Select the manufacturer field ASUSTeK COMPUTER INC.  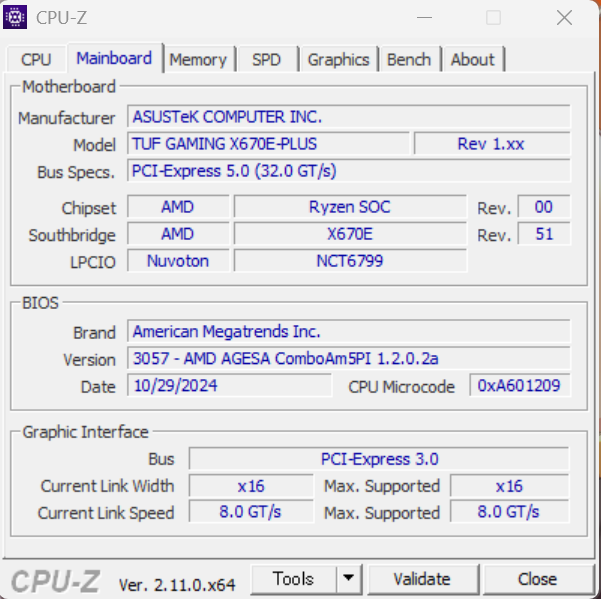349,117
